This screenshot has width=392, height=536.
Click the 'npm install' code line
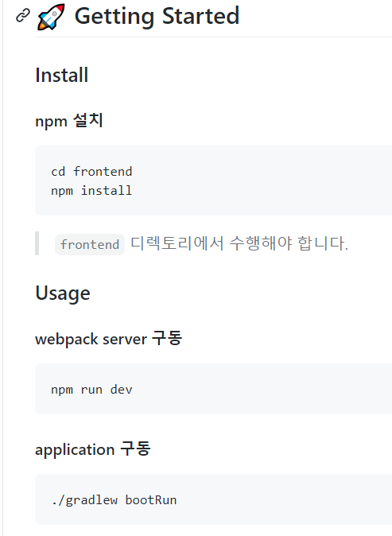click(91, 190)
